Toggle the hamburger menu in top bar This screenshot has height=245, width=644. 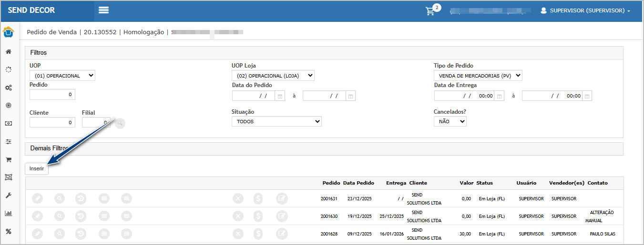103,10
